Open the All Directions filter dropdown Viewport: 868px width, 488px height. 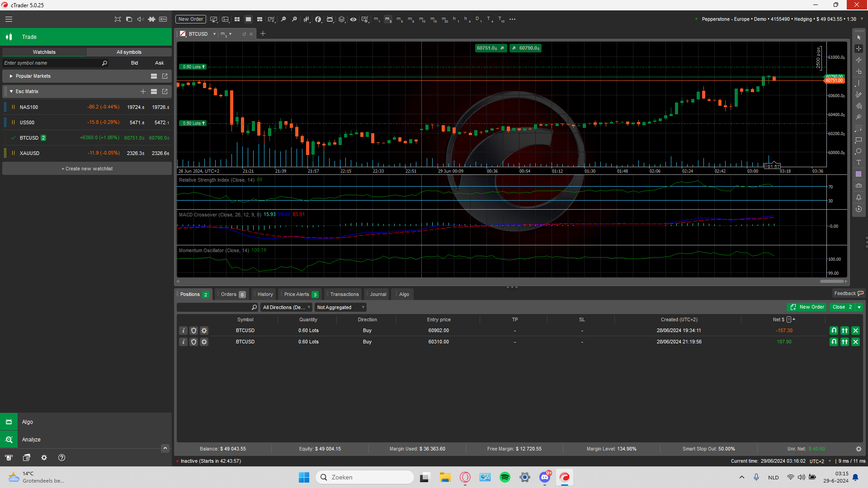point(287,307)
